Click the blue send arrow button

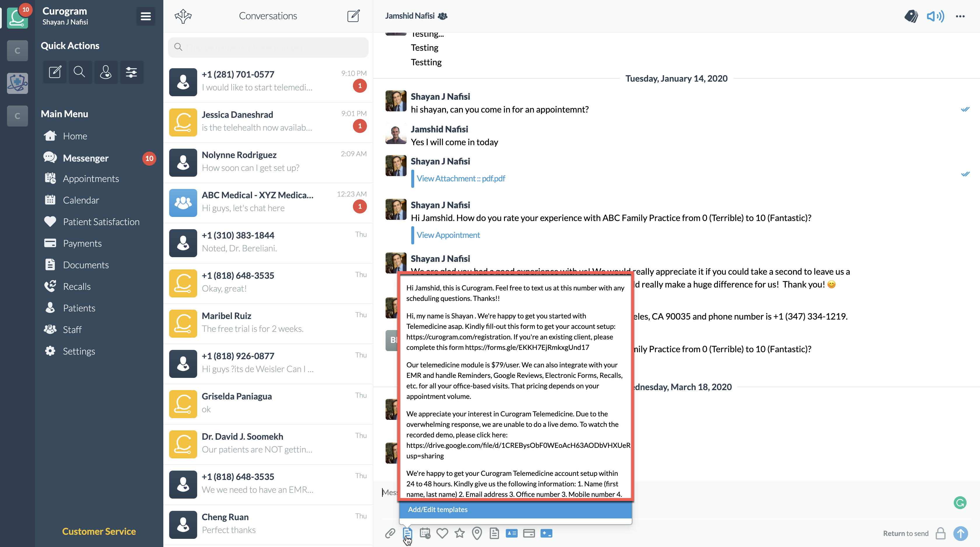coord(960,533)
